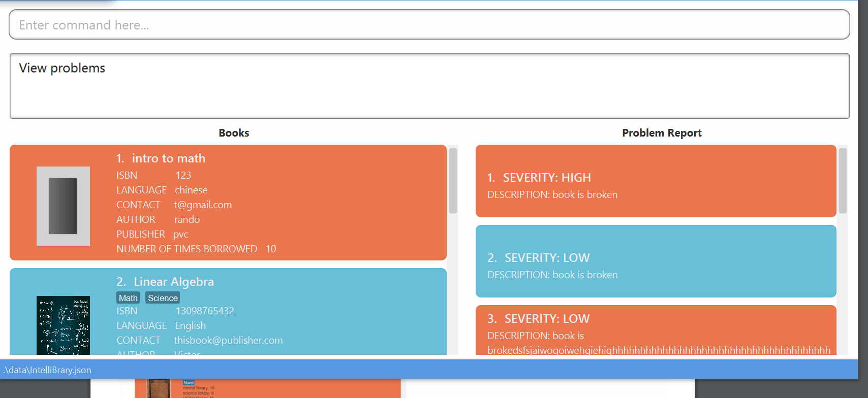Viewport: 868px width, 398px height.
Task: Click ISBN value 123
Action: point(183,175)
